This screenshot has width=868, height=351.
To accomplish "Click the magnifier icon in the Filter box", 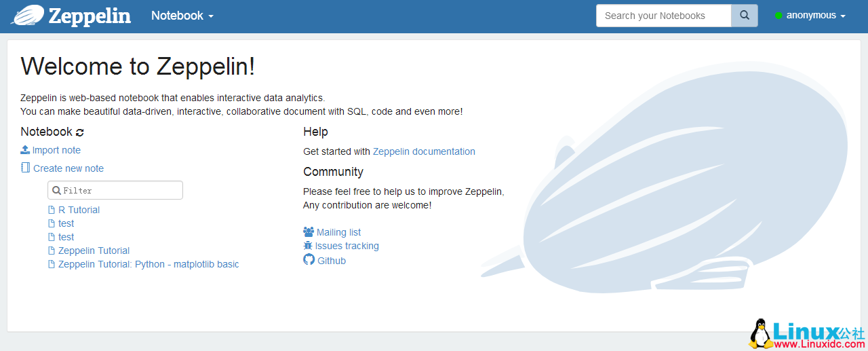I will (x=57, y=191).
